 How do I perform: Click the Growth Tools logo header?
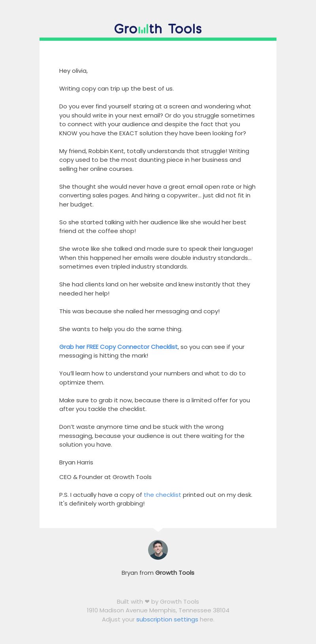pos(158,28)
